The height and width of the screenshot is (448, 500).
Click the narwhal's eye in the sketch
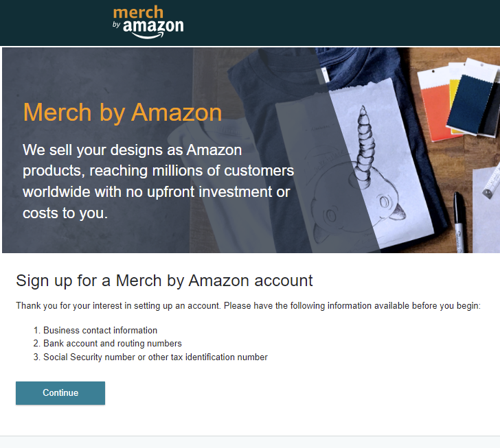384,201
